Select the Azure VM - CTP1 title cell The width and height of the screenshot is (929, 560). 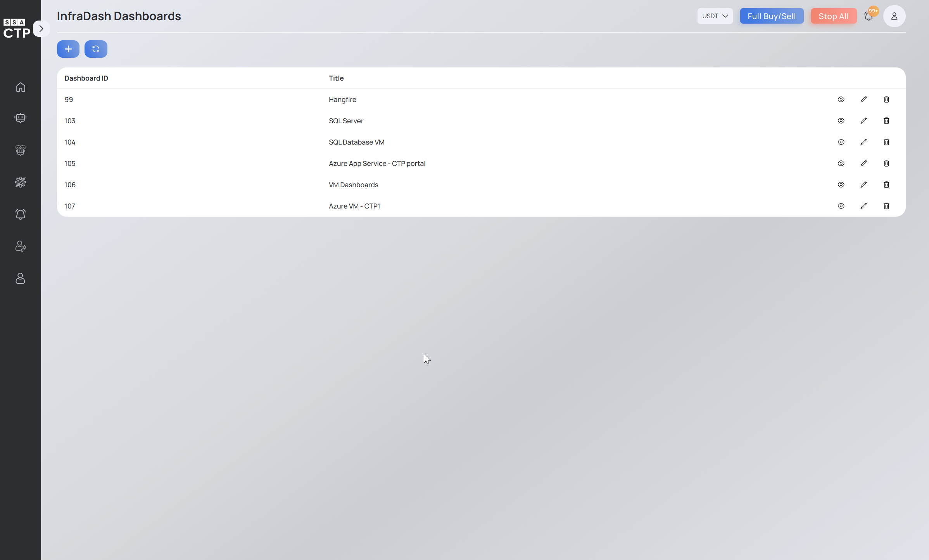[x=354, y=206]
